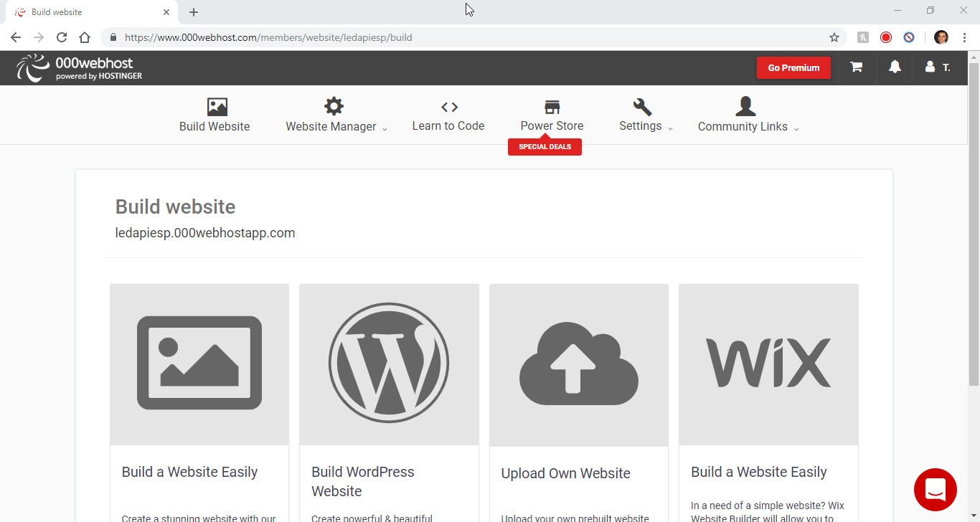The image size is (980, 522).
Task: Open the Power Store storefront icon
Action: (x=552, y=105)
